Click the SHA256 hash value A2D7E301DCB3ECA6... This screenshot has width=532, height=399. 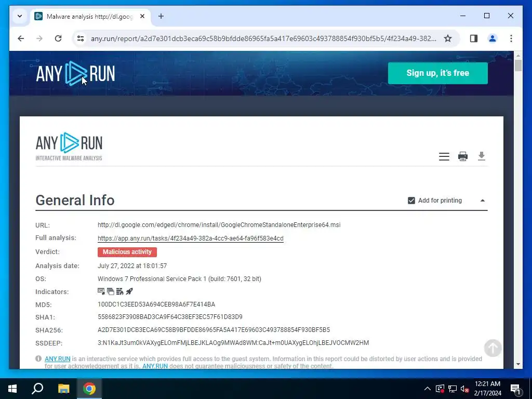point(214,330)
